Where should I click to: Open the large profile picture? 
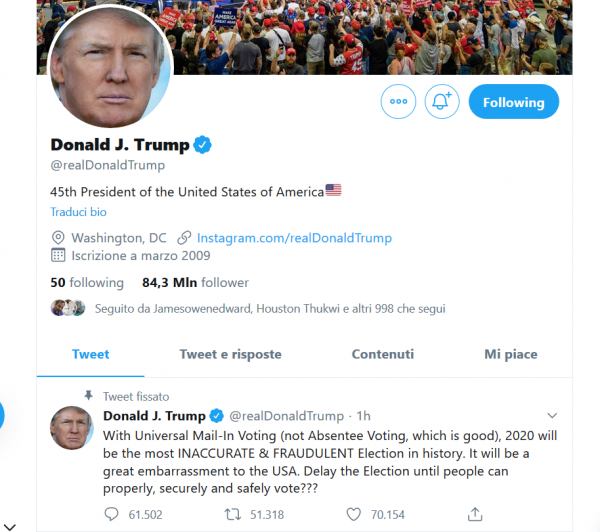pos(111,67)
